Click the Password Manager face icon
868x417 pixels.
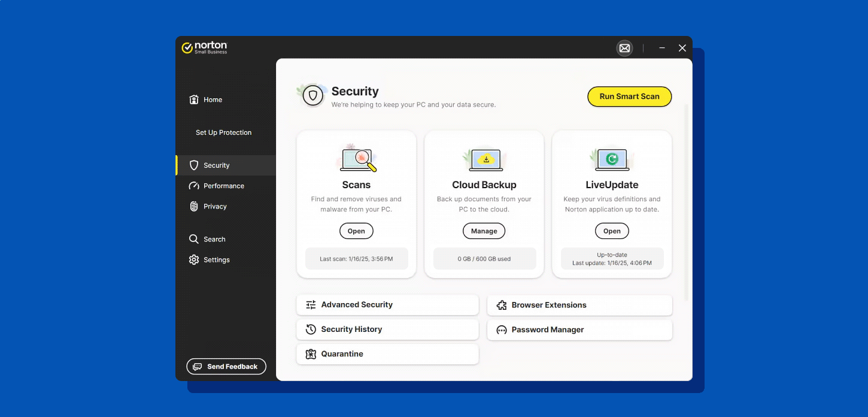(x=502, y=330)
